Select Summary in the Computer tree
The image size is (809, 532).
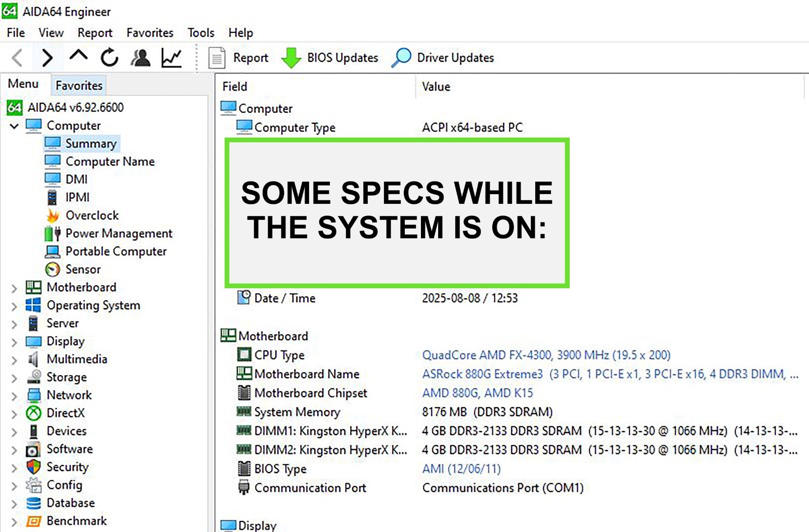click(91, 144)
